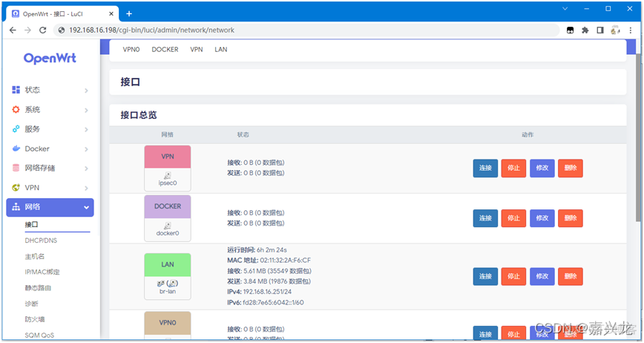Click the VPN sidebar icon
This screenshot has width=644, height=343.
(16, 188)
